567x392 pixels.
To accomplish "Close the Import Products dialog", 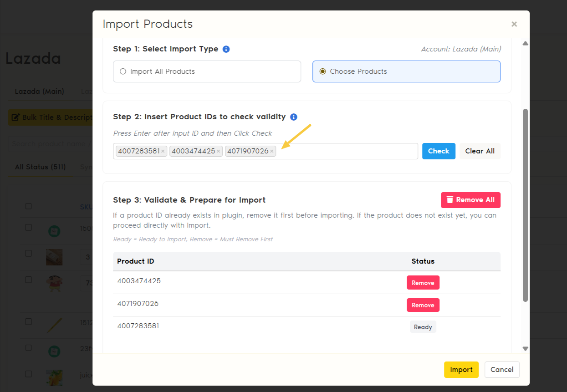I will (514, 24).
